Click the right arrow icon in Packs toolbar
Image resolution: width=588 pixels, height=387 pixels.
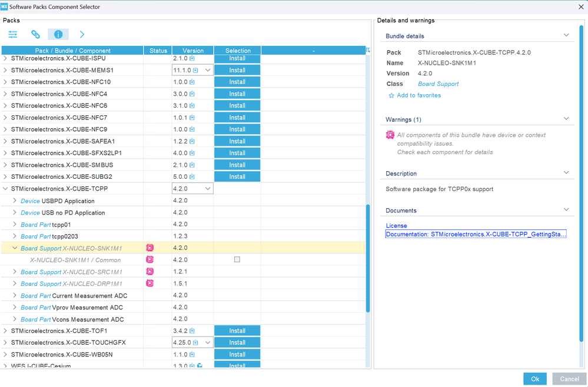click(82, 35)
